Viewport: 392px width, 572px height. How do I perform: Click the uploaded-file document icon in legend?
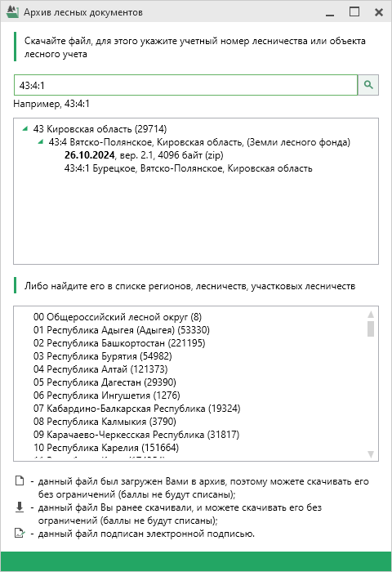coord(20,481)
